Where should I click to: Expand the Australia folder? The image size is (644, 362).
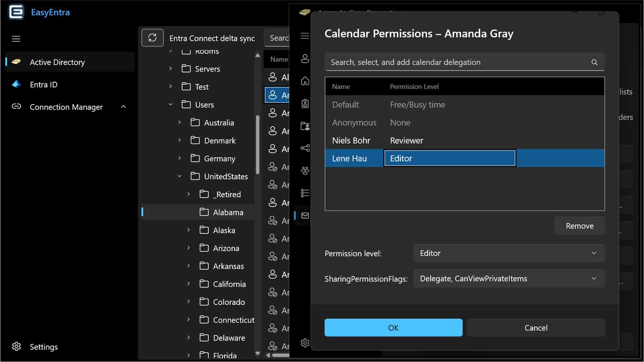pos(180,122)
